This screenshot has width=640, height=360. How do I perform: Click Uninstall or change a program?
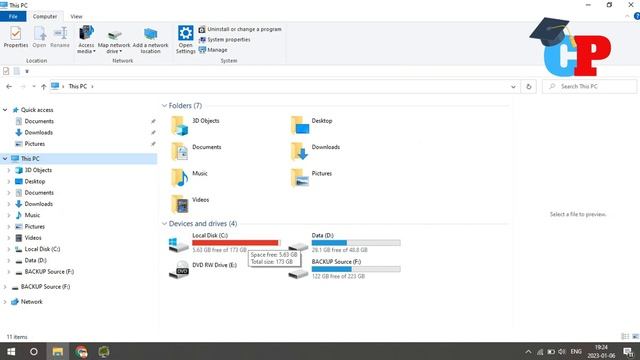click(240, 29)
